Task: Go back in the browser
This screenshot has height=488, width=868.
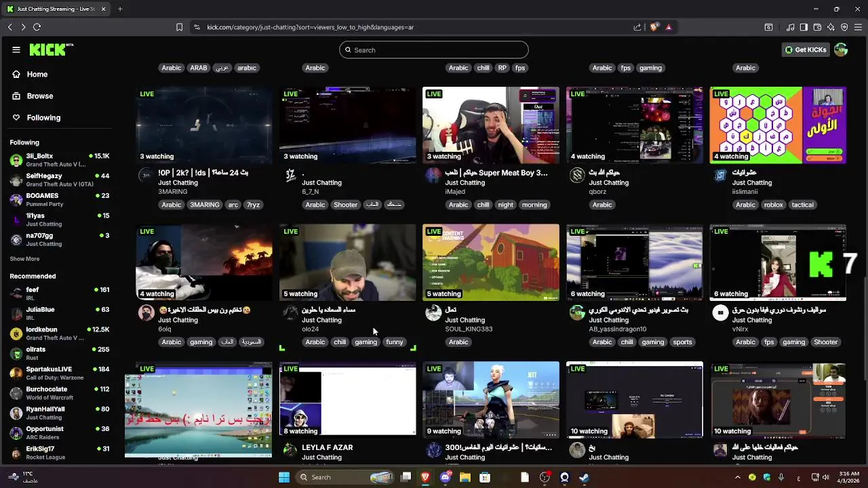Action: (10, 27)
